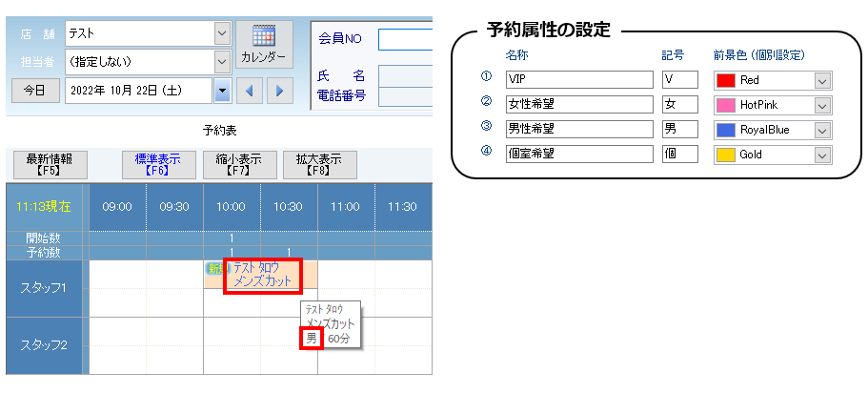The image size is (868, 393).
Task: Open the Gold foreground color dropdown
Action: pos(822,154)
